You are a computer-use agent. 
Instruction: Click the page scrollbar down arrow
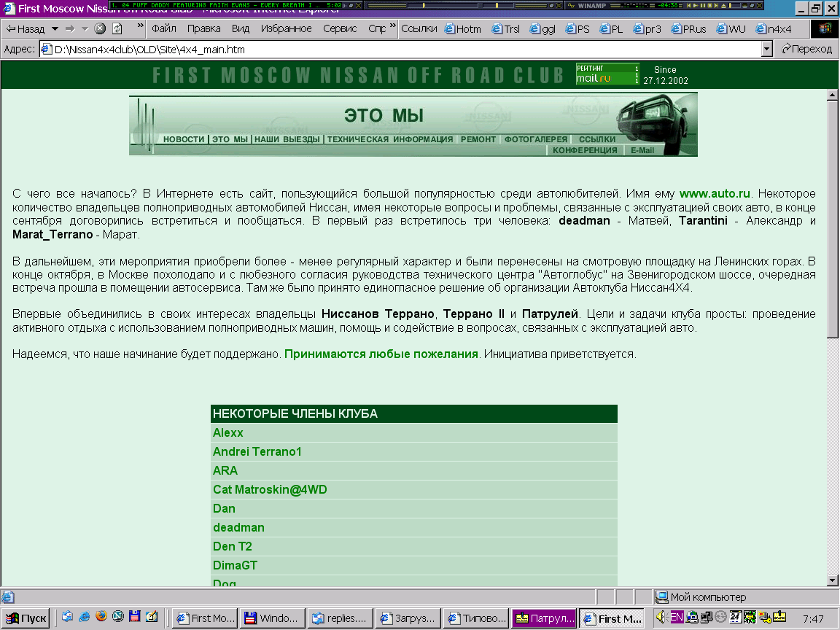tap(833, 580)
